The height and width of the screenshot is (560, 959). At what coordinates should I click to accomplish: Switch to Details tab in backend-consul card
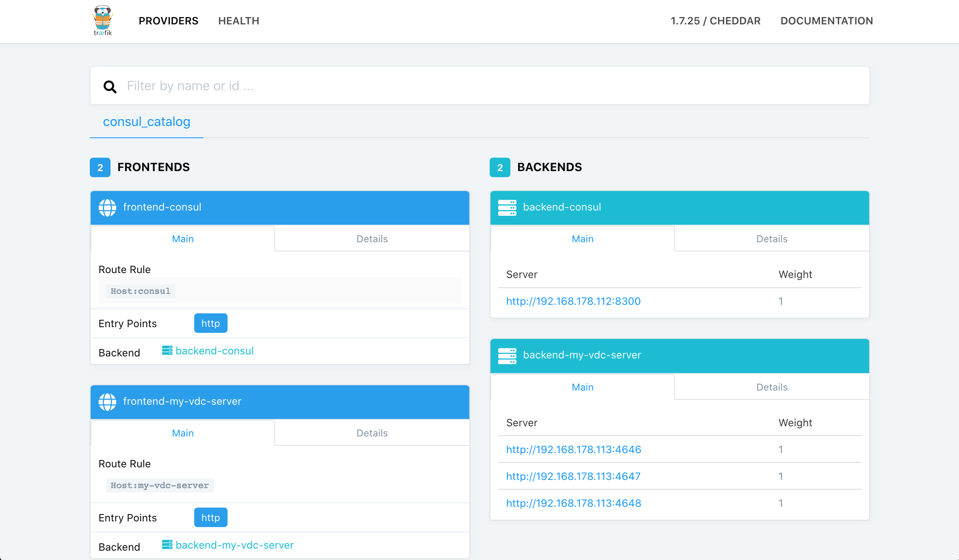(x=772, y=239)
